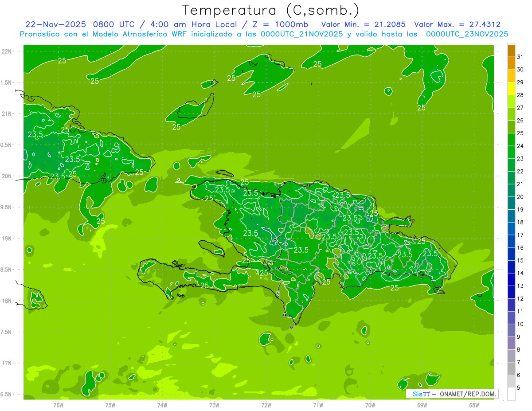Screen dimensions: 532x411
Task: Pick dark blue swatch between 13 and 14 on colorbar
Action: tap(511, 279)
